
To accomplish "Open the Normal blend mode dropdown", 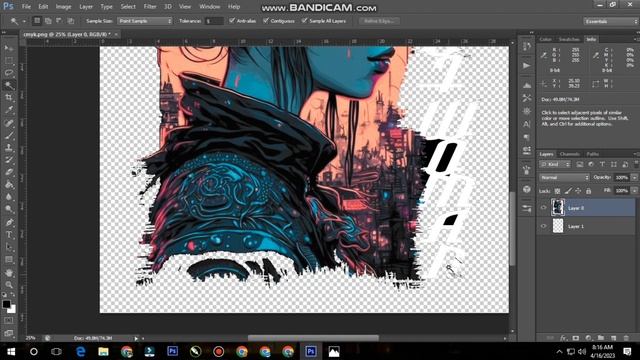I will pyautogui.click(x=564, y=178).
